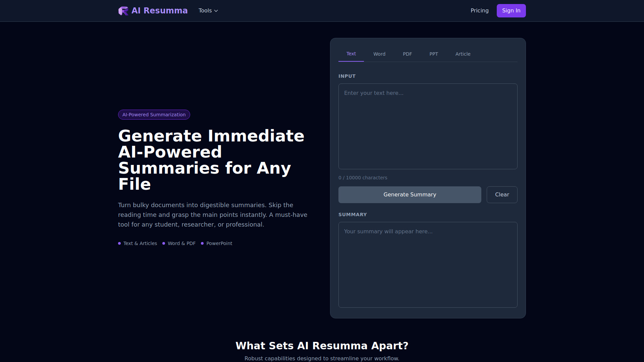644x362 pixels.
Task: Click the SUMMARY section label
Action: tap(353, 215)
